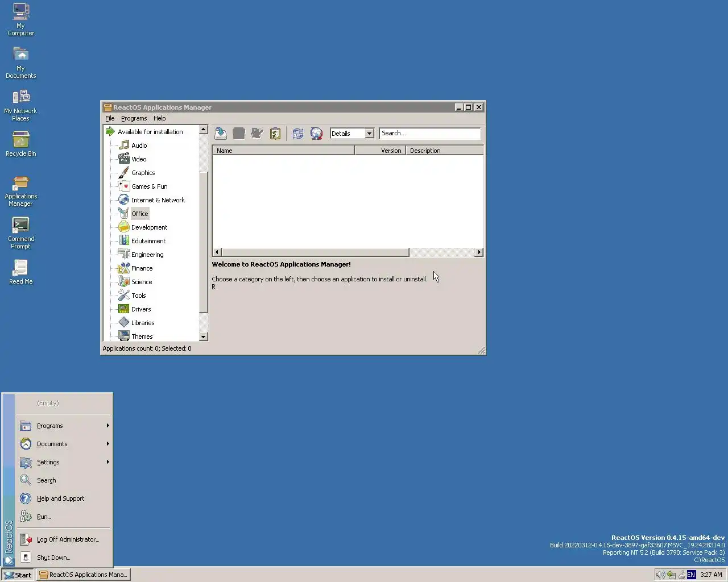Select the Command Prompt desktop icon

click(21, 234)
